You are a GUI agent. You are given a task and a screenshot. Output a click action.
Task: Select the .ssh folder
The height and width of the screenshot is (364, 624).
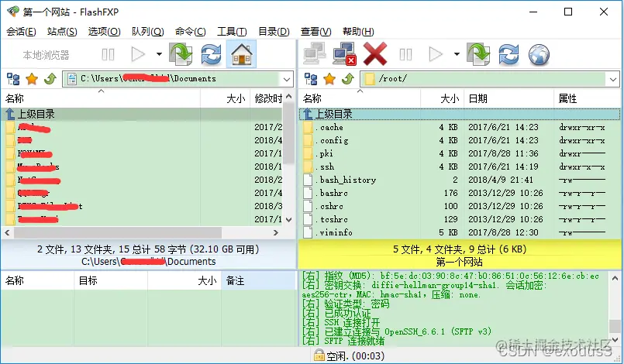(x=460, y=167)
